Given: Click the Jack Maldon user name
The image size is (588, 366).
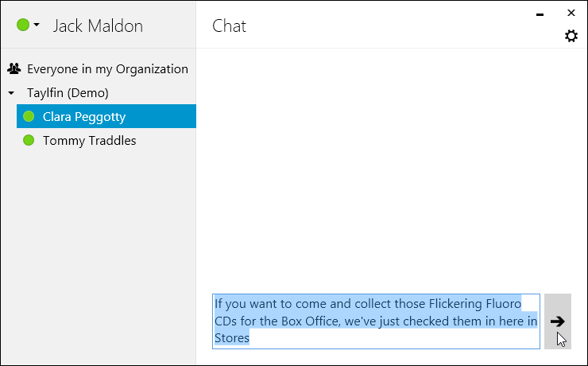Looking at the screenshot, I should click(x=98, y=26).
